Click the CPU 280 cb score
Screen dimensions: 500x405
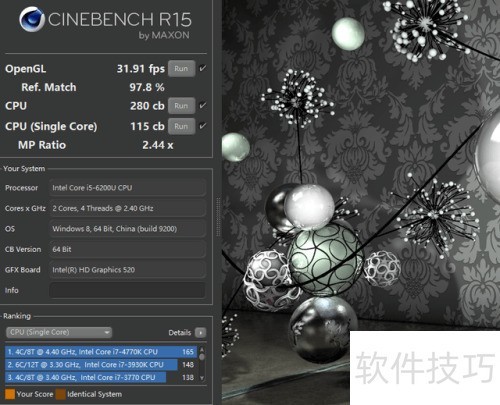[x=147, y=106]
